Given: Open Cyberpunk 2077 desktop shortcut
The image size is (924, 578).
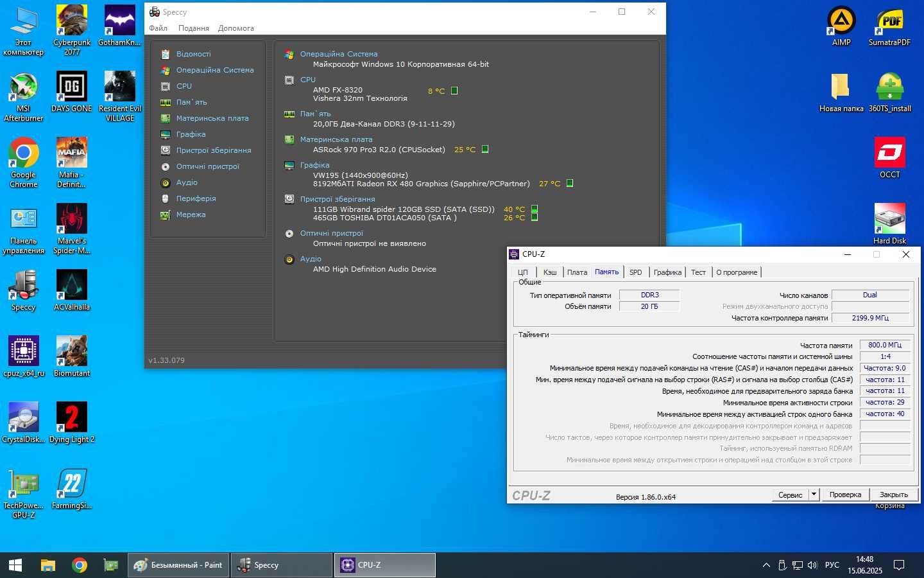Looking at the screenshot, I should point(72,30).
